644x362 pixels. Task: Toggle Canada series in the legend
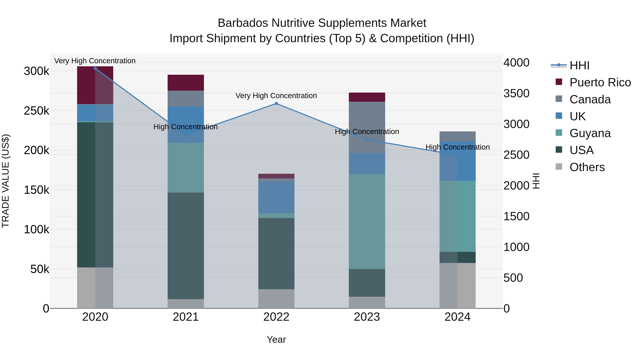tap(583, 99)
